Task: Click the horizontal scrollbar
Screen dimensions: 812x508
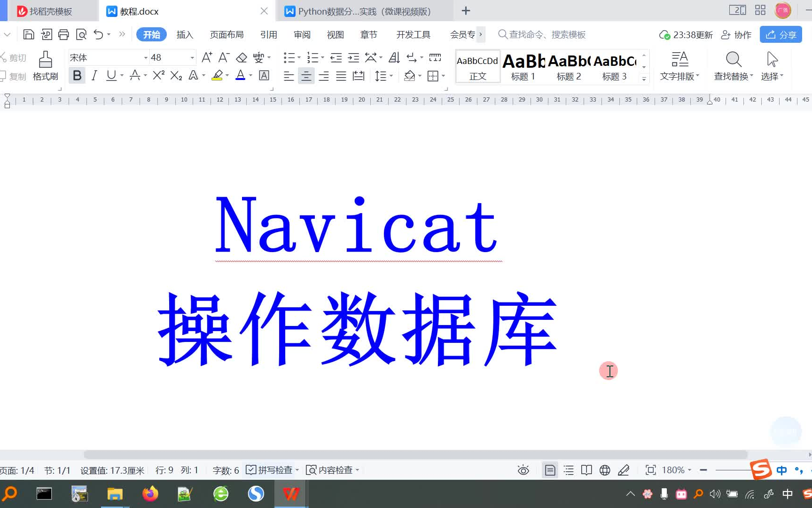Action: point(415,454)
